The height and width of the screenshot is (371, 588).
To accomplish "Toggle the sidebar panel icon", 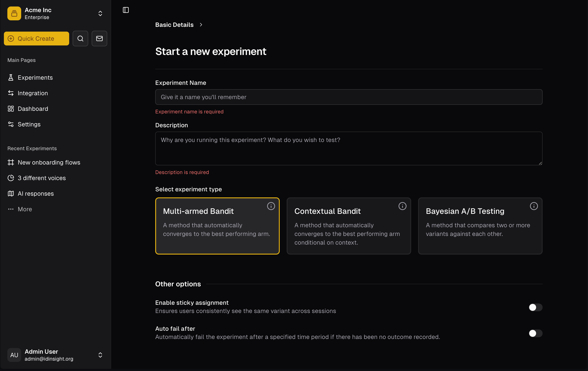I will pyautogui.click(x=126, y=10).
